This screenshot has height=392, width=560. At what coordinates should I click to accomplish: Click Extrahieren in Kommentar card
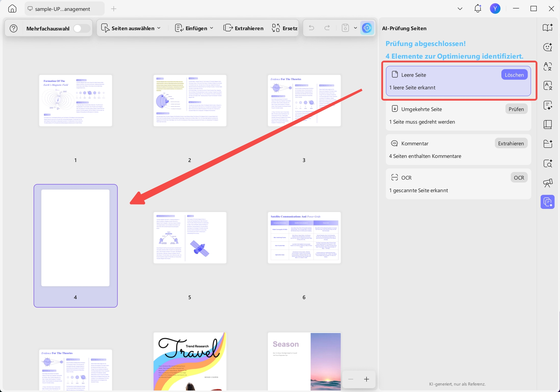click(x=511, y=143)
